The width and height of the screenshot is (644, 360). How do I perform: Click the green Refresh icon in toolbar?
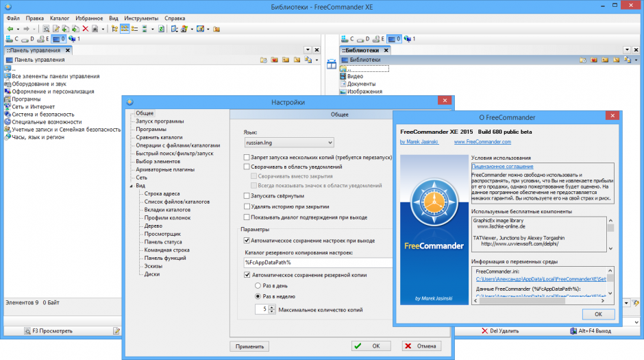pos(162,29)
